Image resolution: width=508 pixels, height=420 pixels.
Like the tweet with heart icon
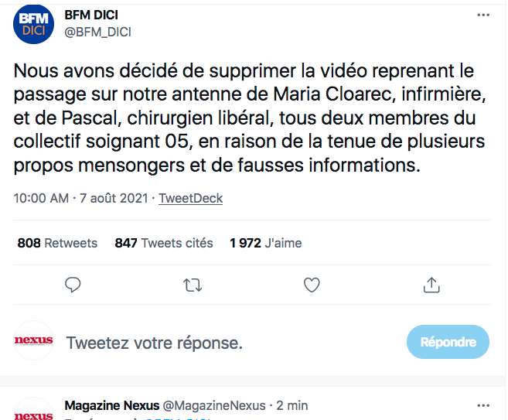point(312,285)
